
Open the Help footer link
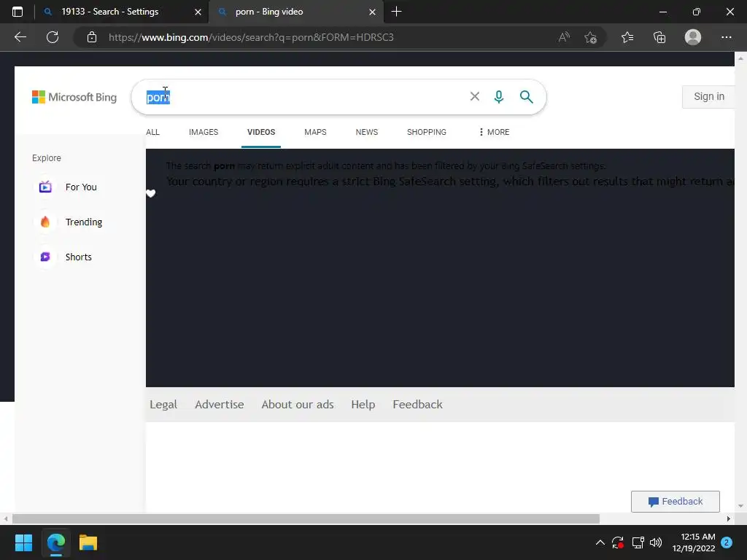(363, 404)
